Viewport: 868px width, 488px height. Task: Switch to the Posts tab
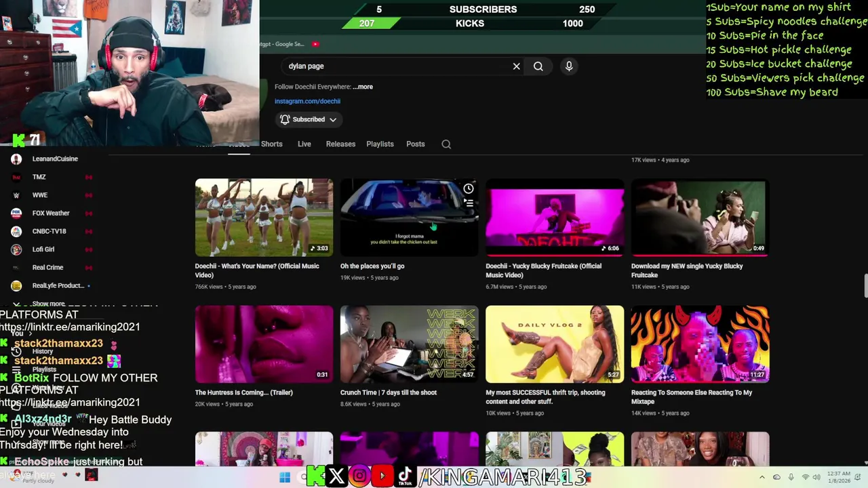tap(415, 144)
